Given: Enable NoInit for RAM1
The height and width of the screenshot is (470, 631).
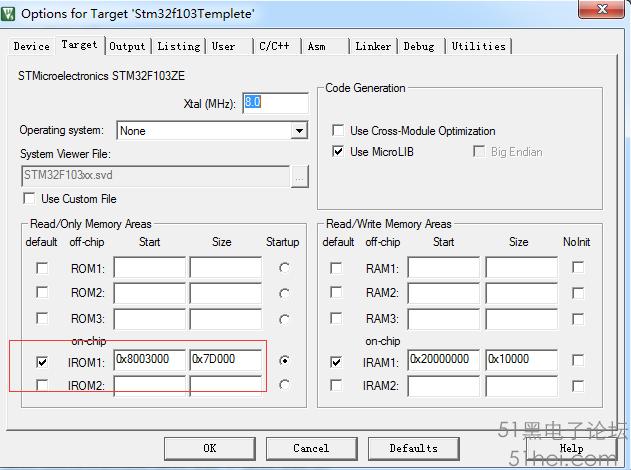Looking at the screenshot, I should coord(578,267).
